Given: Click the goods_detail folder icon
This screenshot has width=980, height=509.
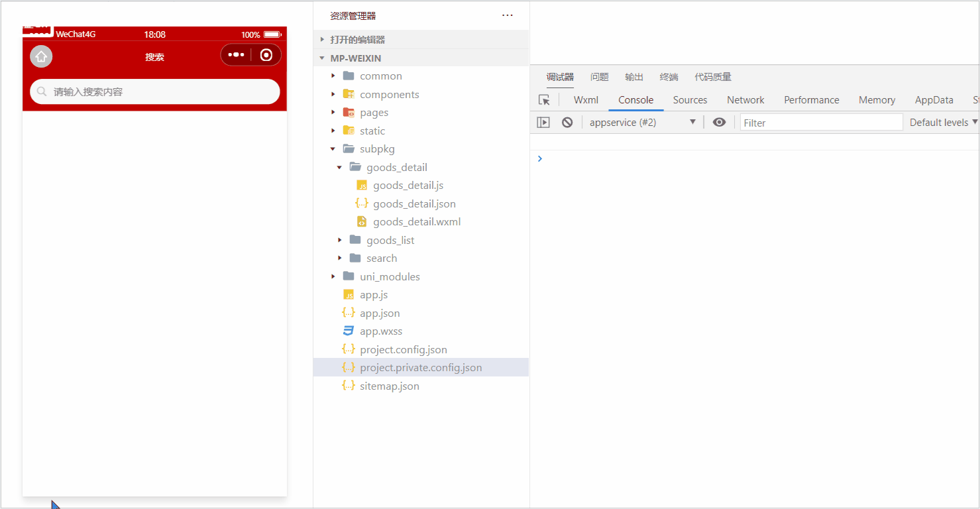Looking at the screenshot, I should click(355, 167).
